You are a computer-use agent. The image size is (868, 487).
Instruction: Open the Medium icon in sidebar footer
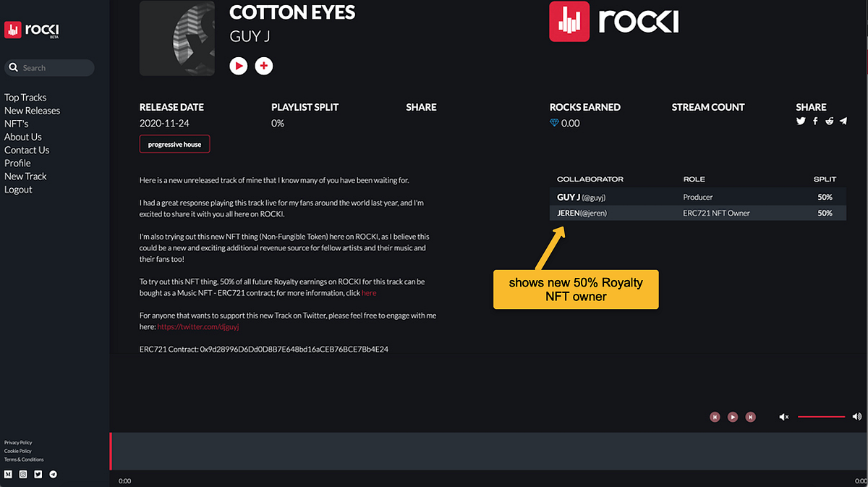(9, 475)
